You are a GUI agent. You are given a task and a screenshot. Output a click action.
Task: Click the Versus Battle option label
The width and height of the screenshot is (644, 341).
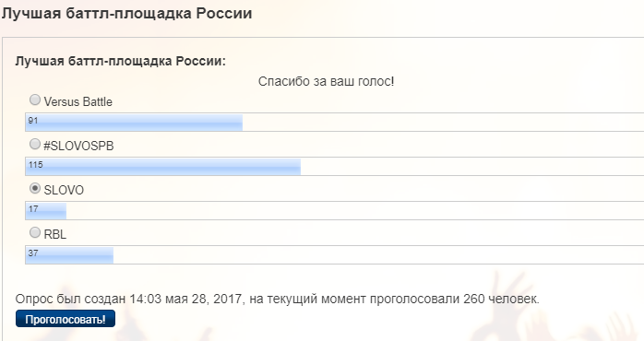pyautogui.click(x=78, y=101)
